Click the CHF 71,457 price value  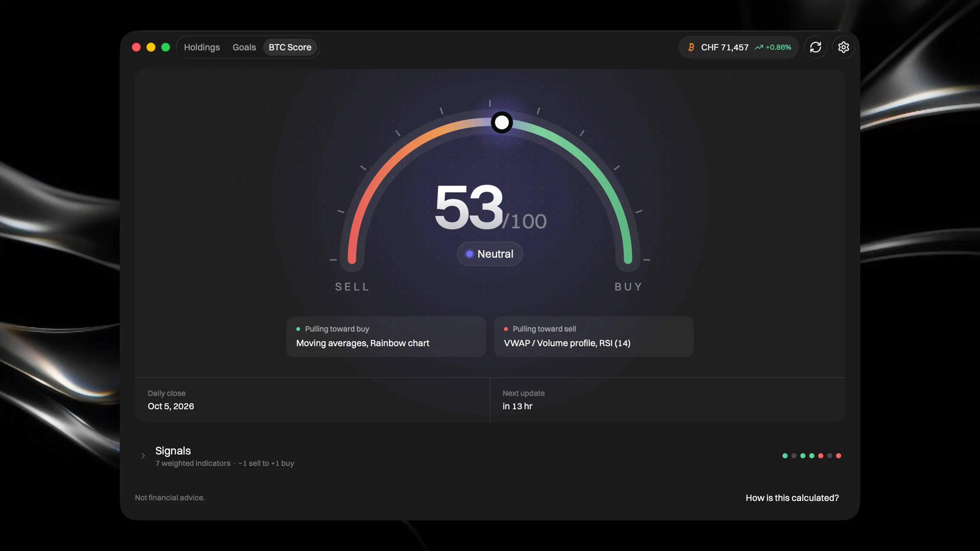coord(725,47)
